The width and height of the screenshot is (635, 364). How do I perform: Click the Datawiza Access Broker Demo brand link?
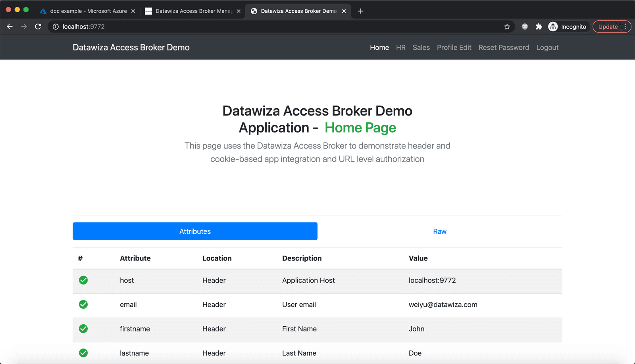tap(131, 47)
